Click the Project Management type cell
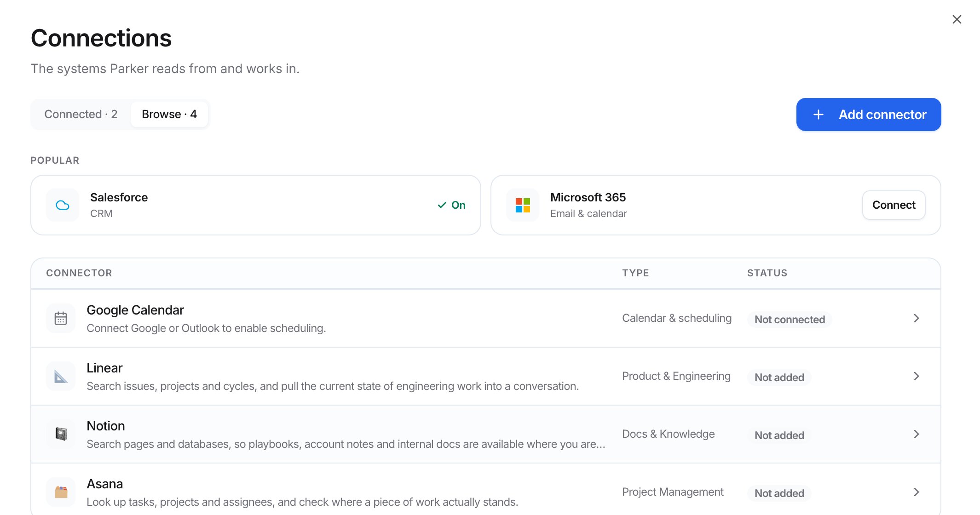This screenshot has width=980, height=515. (x=673, y=492)
